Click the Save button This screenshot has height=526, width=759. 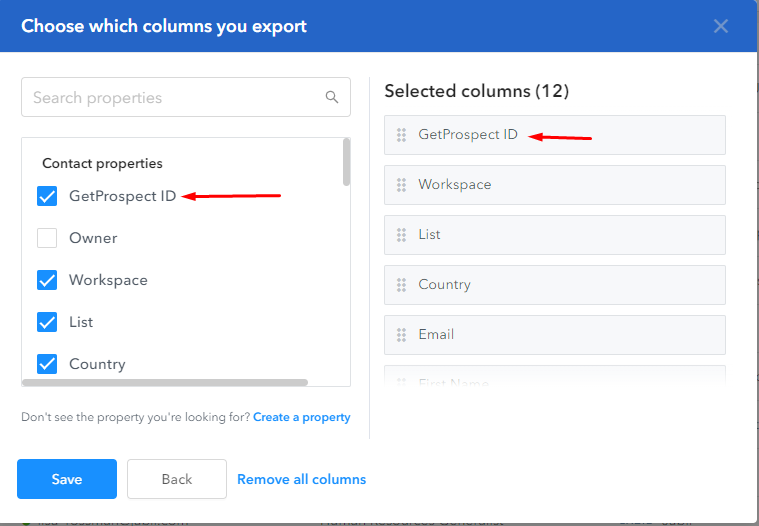point(67,479)
